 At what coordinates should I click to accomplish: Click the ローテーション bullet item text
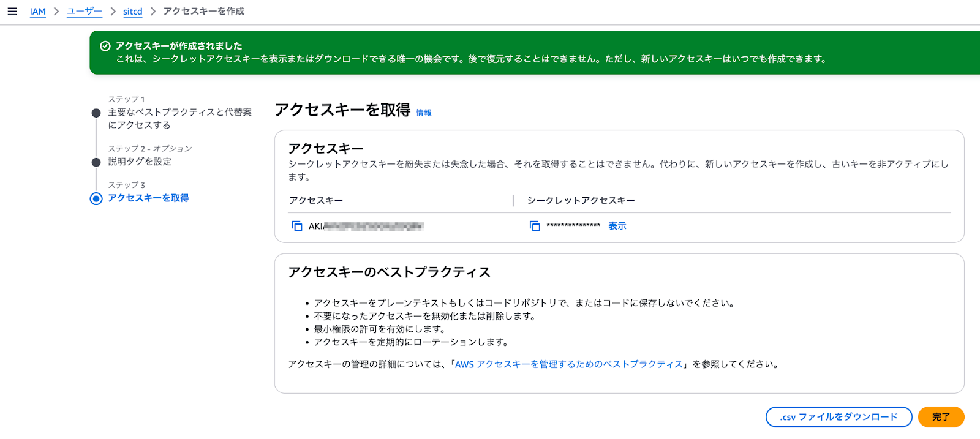tap(412, 342)
